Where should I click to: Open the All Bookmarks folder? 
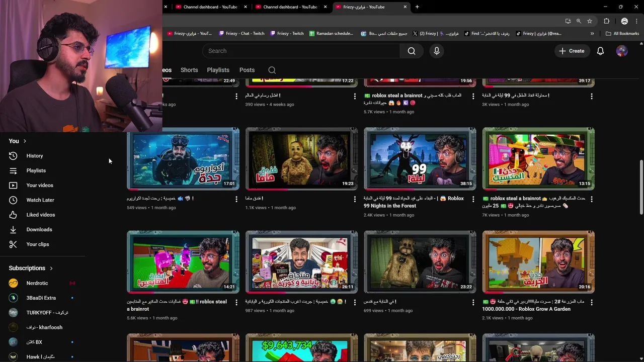click(x=622, y=34)
